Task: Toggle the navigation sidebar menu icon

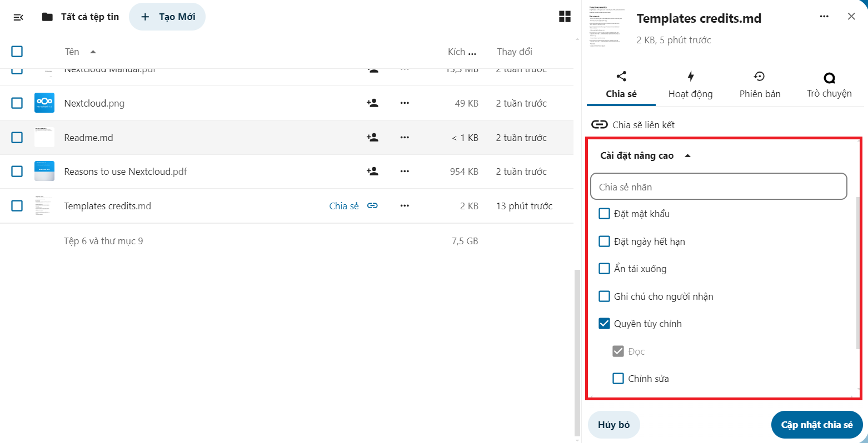Action: pos(18,17)
